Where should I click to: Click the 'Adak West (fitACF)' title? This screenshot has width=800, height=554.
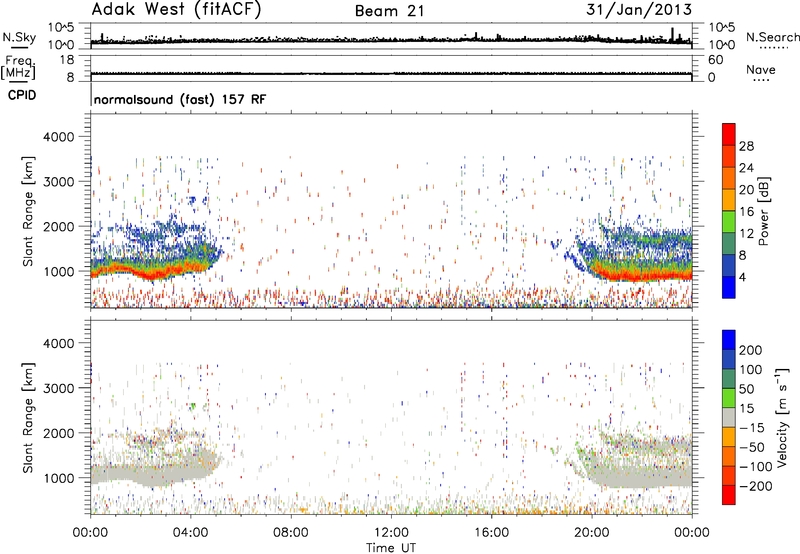click(176, 9)
